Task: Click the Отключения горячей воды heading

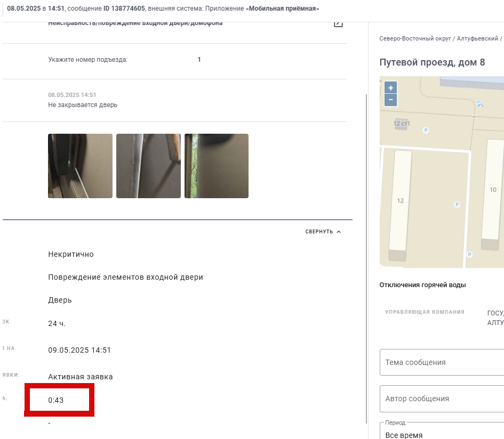Action: tap(422, 285)
